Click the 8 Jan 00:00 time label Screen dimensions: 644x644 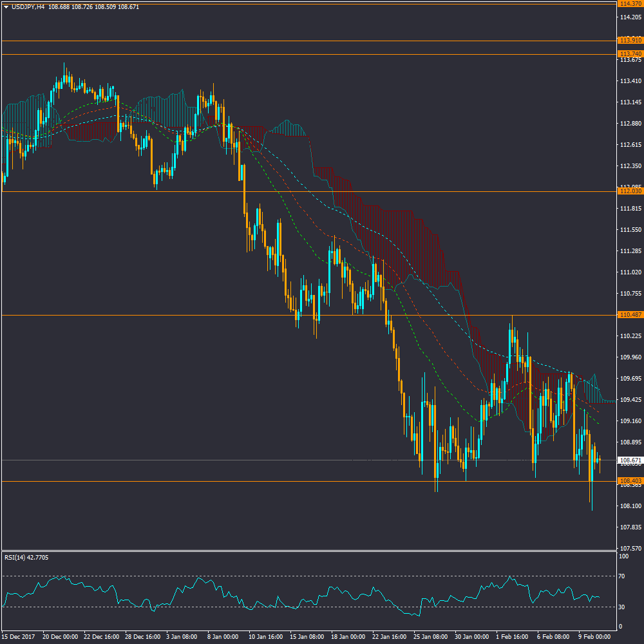223,636
